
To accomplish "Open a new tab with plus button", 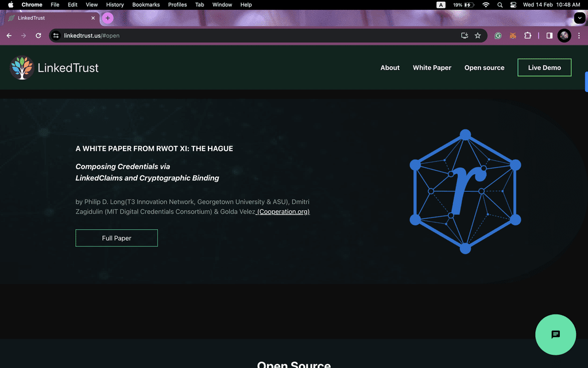I will 107,18.
